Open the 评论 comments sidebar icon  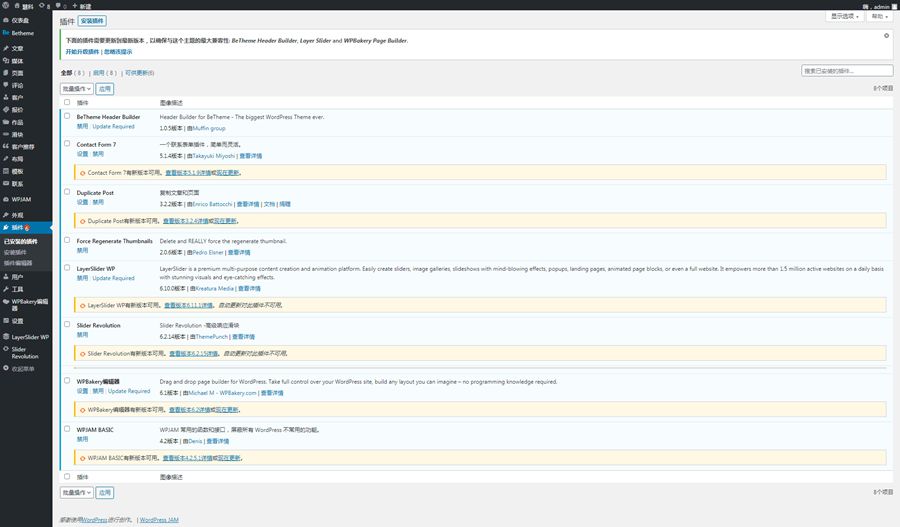(6, 85)
